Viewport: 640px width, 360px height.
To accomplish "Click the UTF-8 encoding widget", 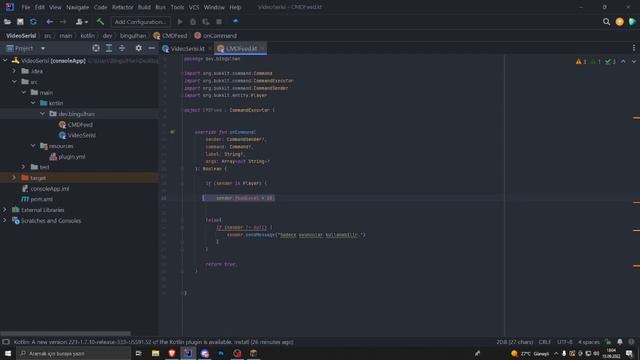I will click(564, 342).
